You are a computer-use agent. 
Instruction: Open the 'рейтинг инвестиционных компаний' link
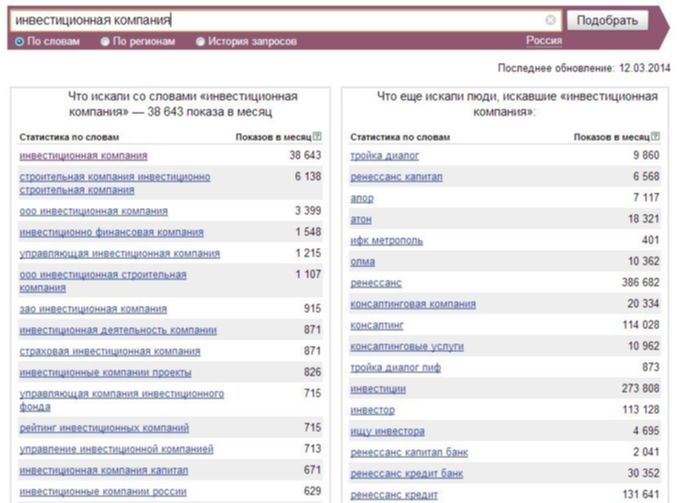click(x=104, y=428)
